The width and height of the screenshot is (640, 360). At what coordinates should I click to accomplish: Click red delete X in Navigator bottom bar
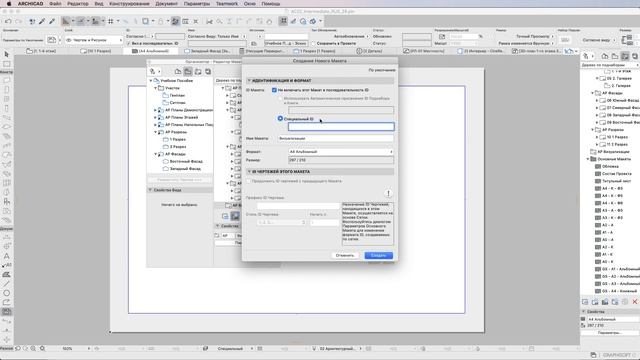click(635, 302)
